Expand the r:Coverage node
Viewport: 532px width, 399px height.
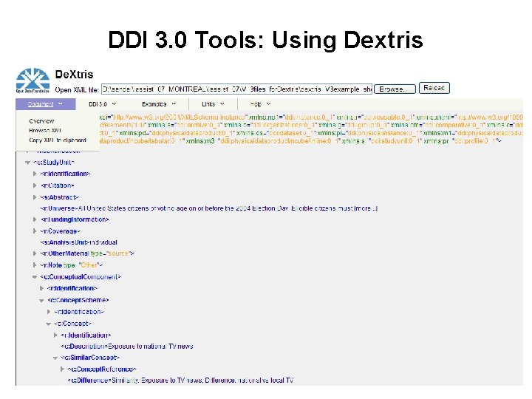click(x=35, y=231)
